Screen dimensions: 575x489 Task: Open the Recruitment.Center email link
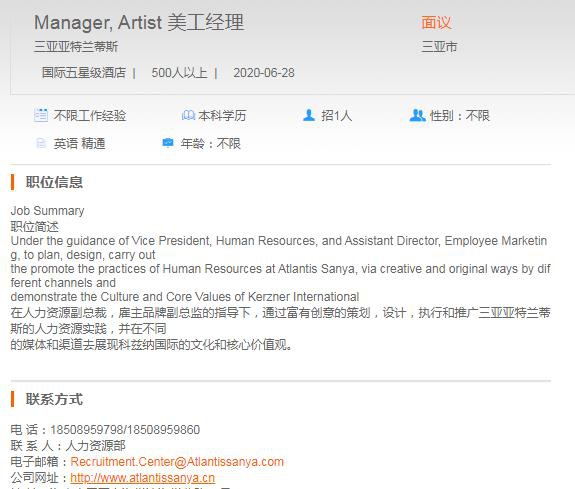(x=177, y=461)
